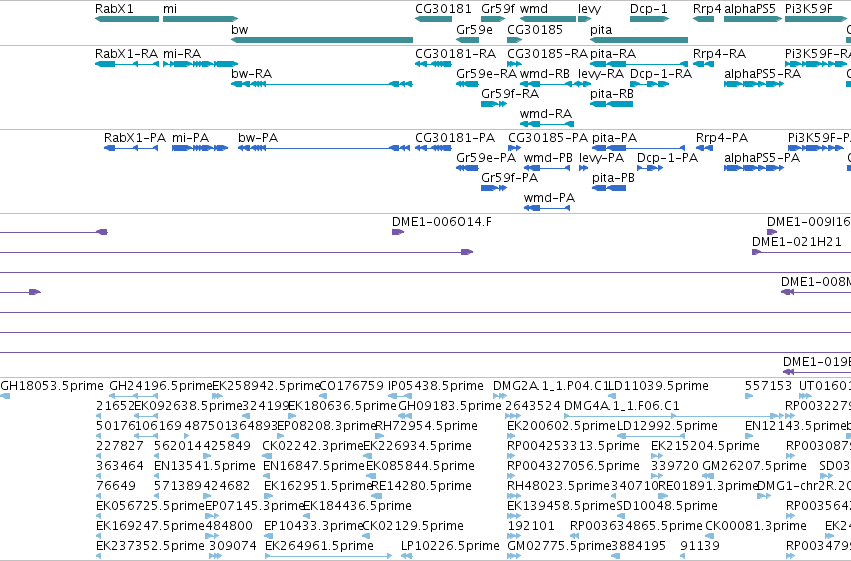Select the LD11039.5prime EST label

658,386
